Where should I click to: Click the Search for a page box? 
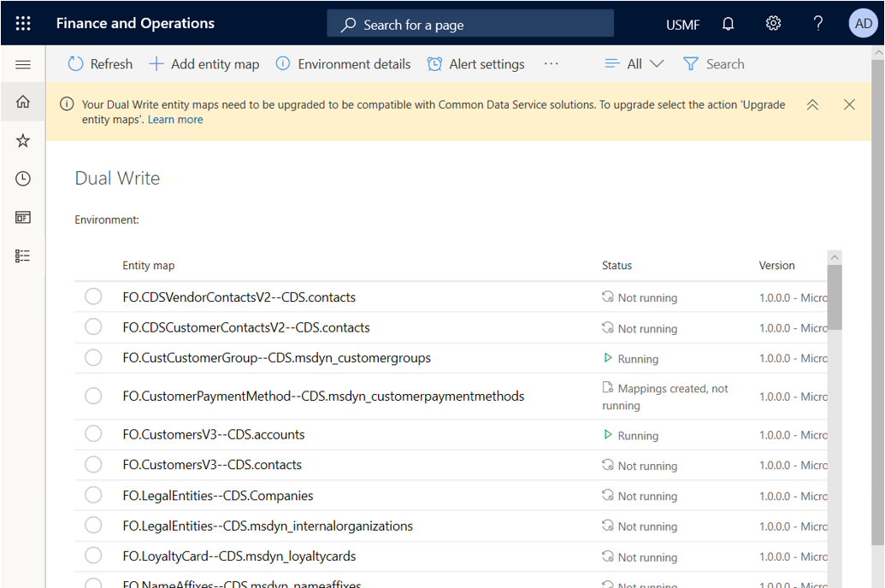pos(470,24)
